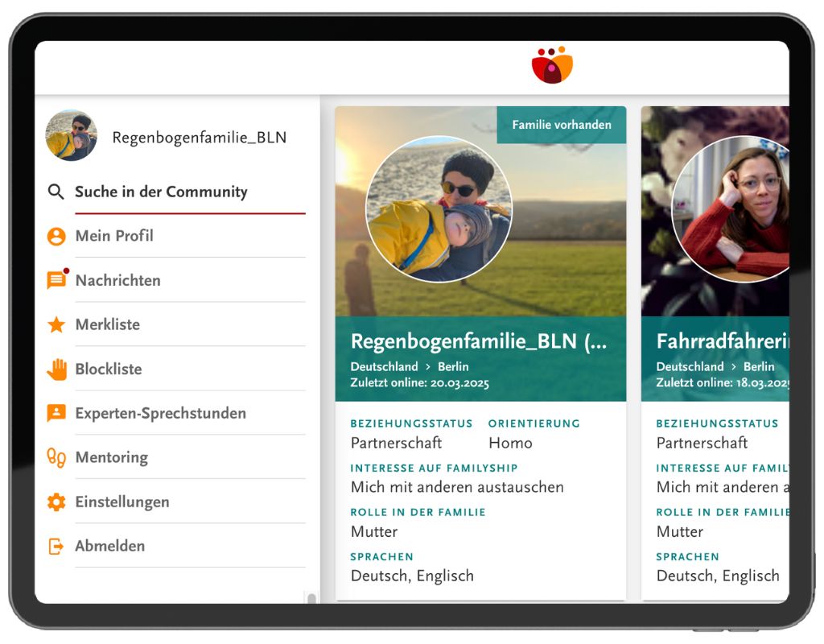This screenshot has height=644, width=824.
Task: Click the Familyship logo in header
Action: click(x=552, y=65)
